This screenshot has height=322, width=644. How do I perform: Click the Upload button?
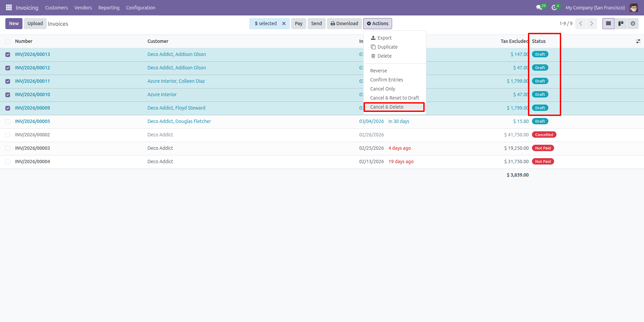pyautogui.click(x=35, y=23)
